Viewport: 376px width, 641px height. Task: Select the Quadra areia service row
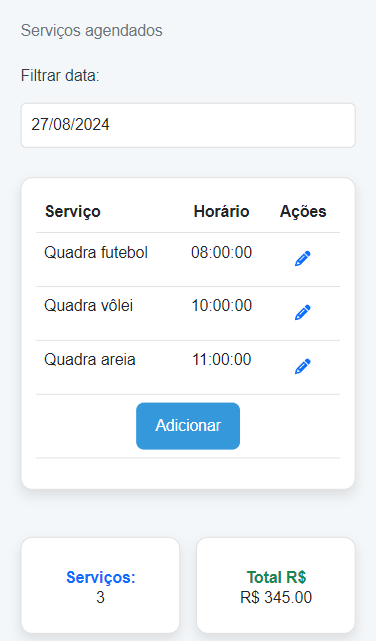point(188,367)
